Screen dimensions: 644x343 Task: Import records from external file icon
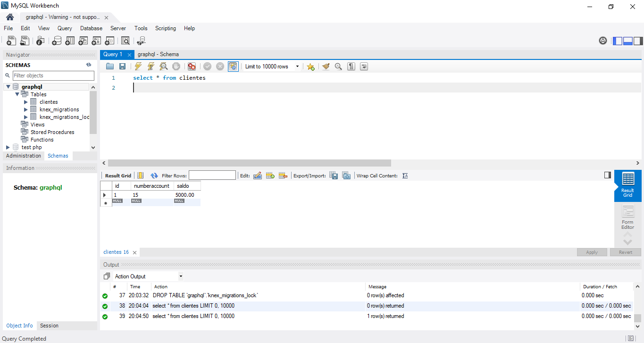click(x=346, y=176)
